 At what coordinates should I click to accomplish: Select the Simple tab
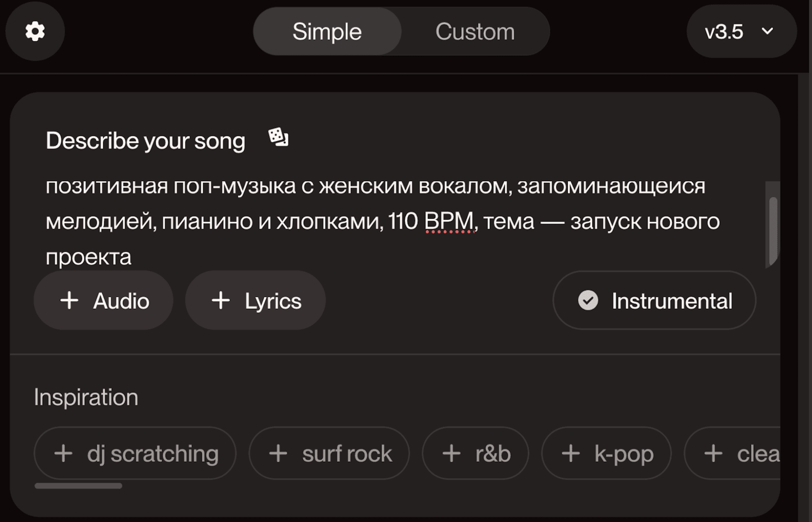click(327, 31)
